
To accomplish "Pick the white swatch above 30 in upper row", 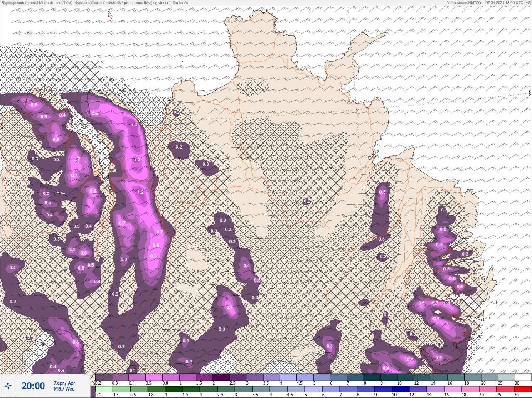I will point(523,377).
